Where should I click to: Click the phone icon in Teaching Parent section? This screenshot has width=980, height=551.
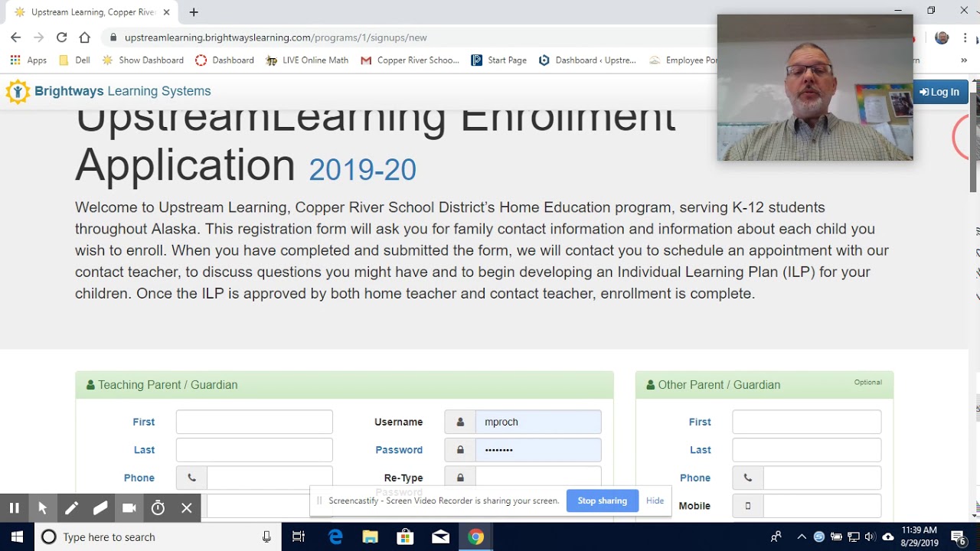pos(191,478)
